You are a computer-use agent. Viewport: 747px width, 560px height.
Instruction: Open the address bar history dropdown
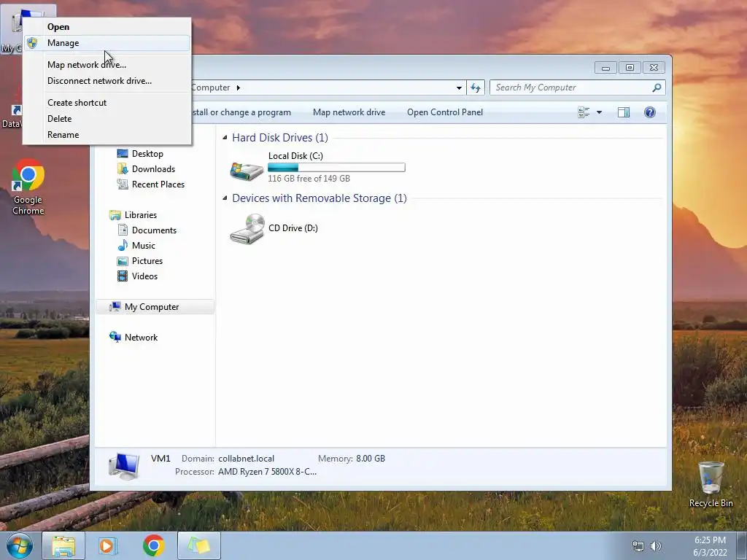tap(459, 87)
